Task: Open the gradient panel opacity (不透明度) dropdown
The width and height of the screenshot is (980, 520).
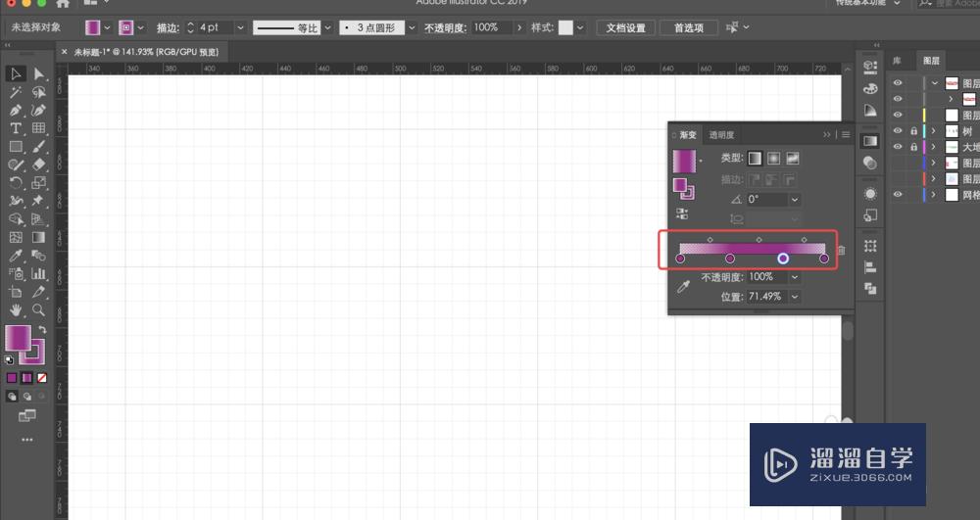Action: (x=795, y=277)
